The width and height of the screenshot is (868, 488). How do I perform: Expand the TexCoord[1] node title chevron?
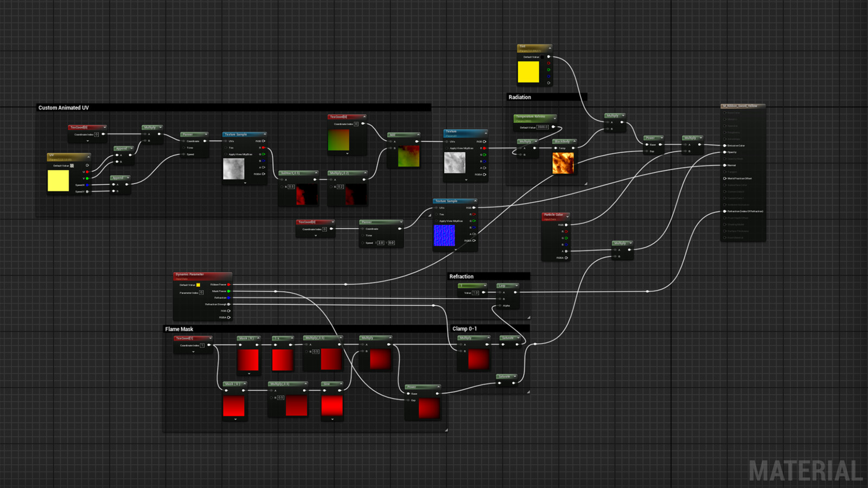(210, 338)
